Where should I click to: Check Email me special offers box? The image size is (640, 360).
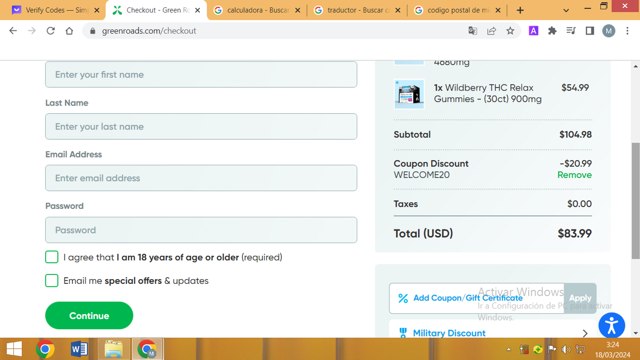point(52,280)
